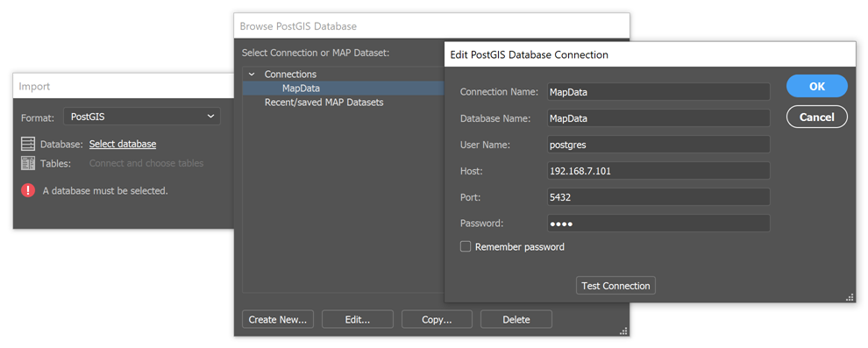868x348 pixels.
Task: Click the red error warning icon
Action: [28, 190]
